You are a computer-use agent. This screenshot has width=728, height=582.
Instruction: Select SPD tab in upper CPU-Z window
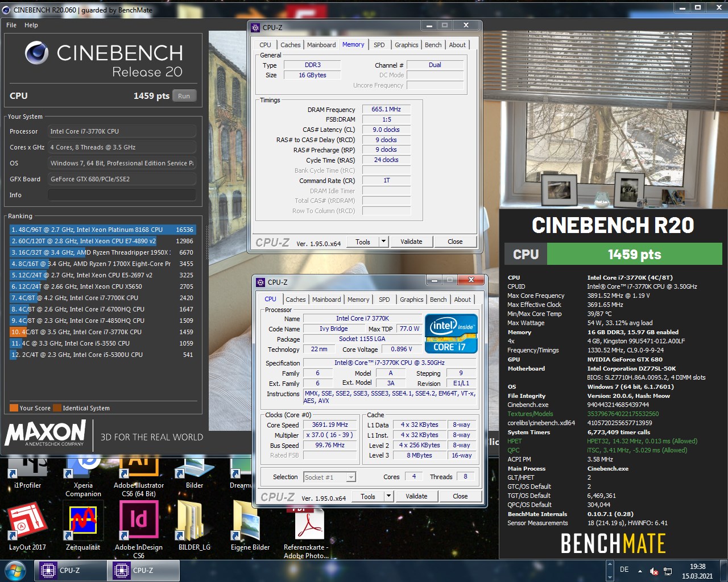tap(379, 45)
